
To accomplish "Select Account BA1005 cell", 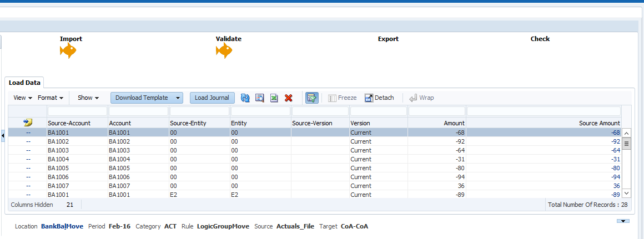I will (138, 168).
